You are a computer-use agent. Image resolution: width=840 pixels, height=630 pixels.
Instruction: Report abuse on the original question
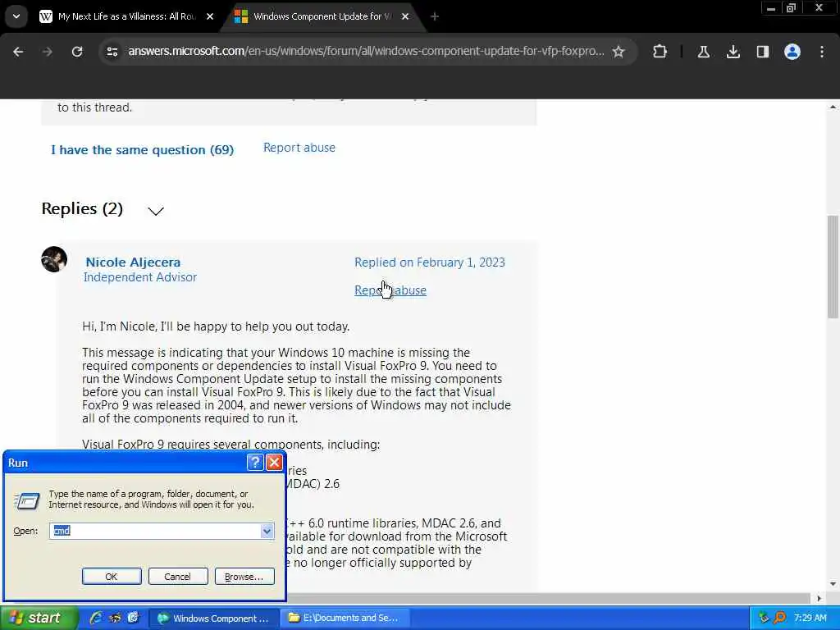pyautogui.click(x=299, y=148)
